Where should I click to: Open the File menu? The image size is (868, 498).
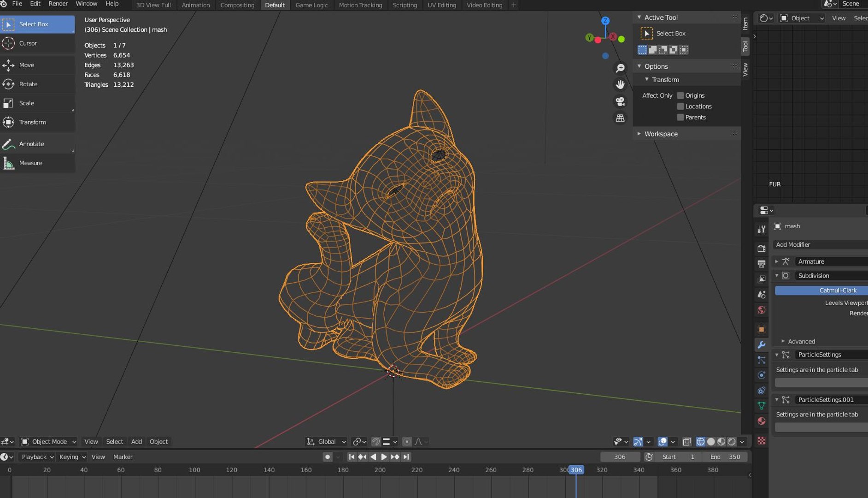(x=17, y=4)
